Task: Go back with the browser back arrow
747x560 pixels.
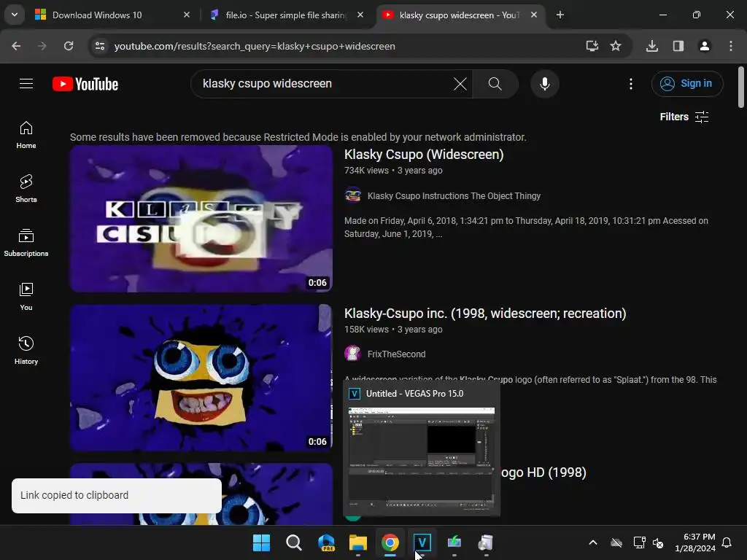Action: coord(16,46)
